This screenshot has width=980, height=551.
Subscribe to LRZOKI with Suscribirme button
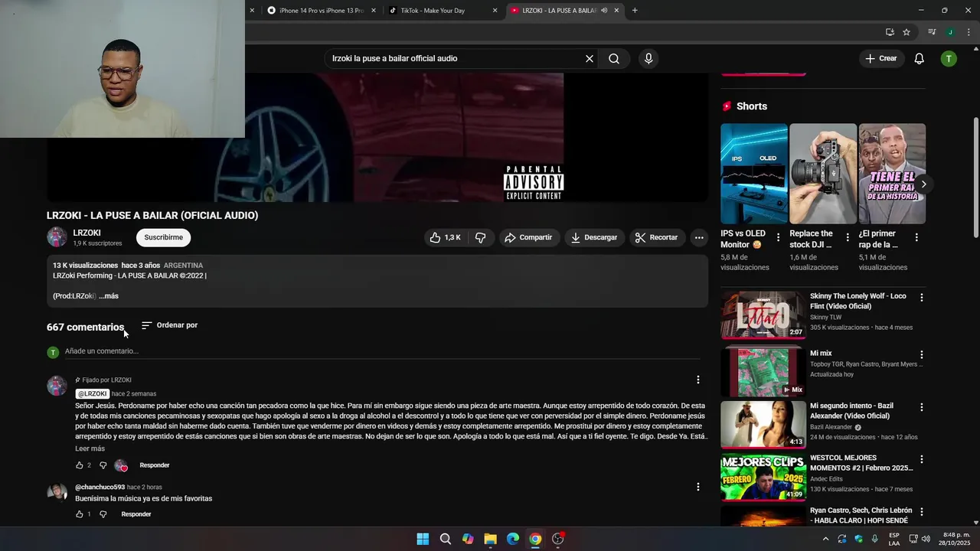164,237
